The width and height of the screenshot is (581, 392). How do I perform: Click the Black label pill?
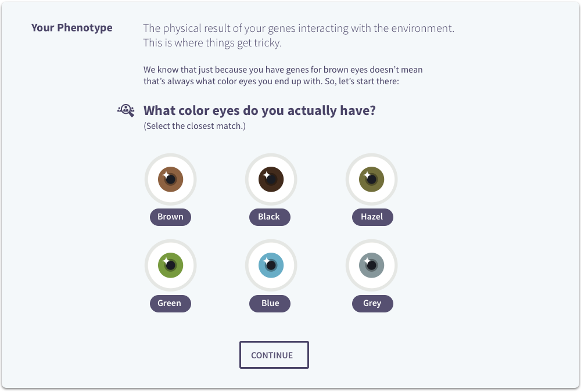click(270, 217)
